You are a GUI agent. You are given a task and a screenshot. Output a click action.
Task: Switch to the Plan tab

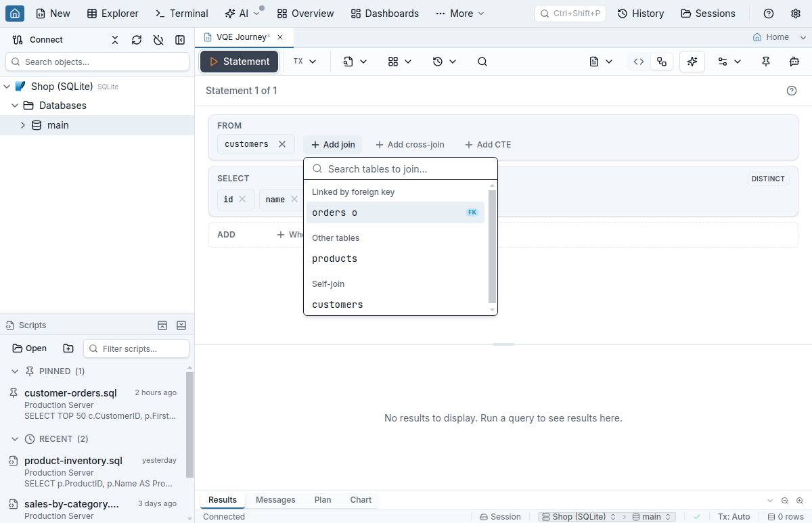pos(323,500)
